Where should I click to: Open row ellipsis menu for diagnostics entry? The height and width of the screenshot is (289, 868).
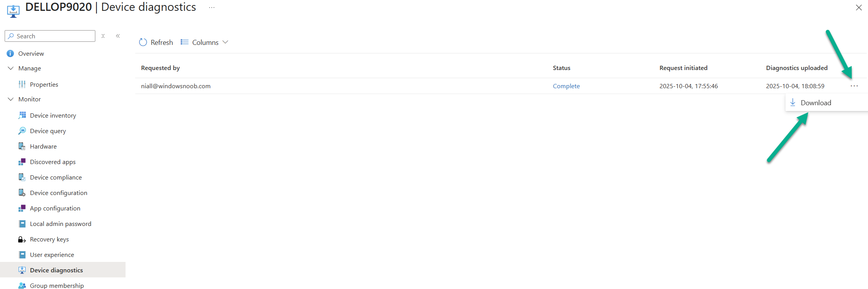[x=854, y=86]
